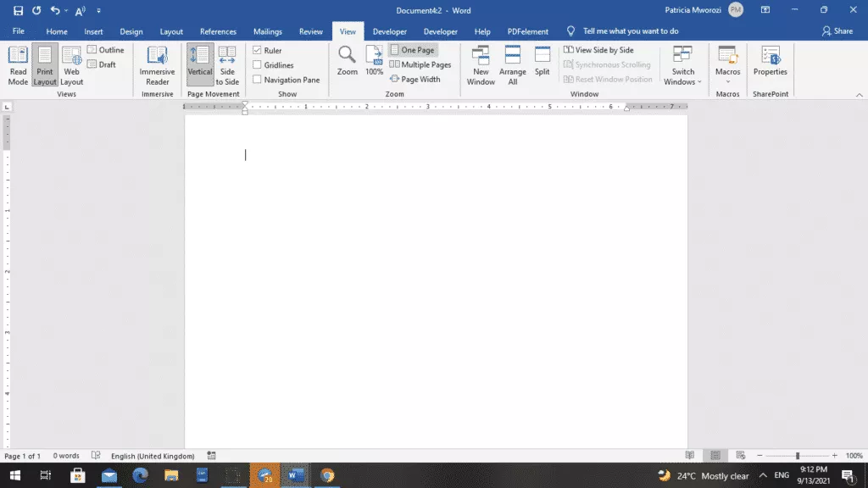Click the macro recording icon in status bar

[211, 456]
